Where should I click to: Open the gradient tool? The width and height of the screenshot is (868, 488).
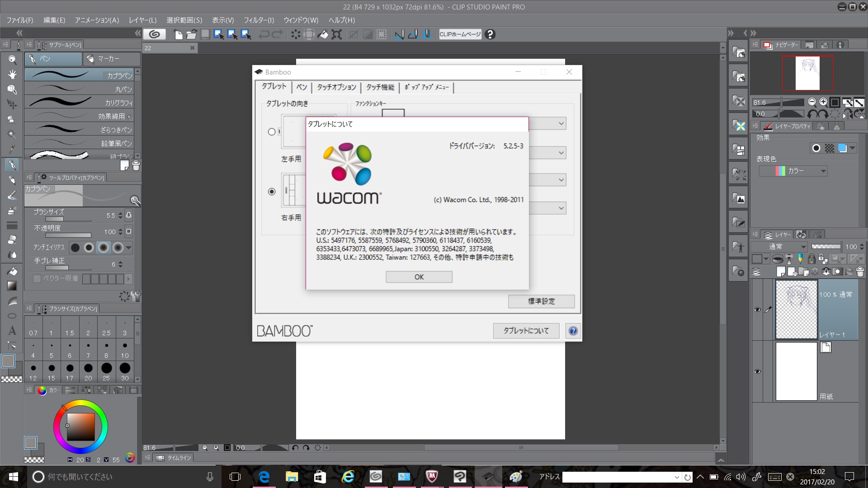(x=12, y=286)
